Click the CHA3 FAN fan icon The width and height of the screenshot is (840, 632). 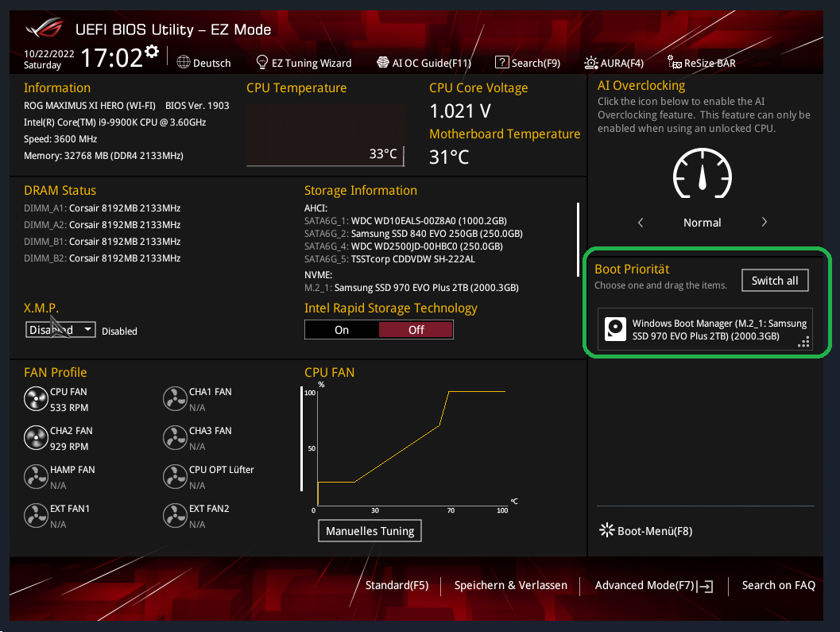175,438
